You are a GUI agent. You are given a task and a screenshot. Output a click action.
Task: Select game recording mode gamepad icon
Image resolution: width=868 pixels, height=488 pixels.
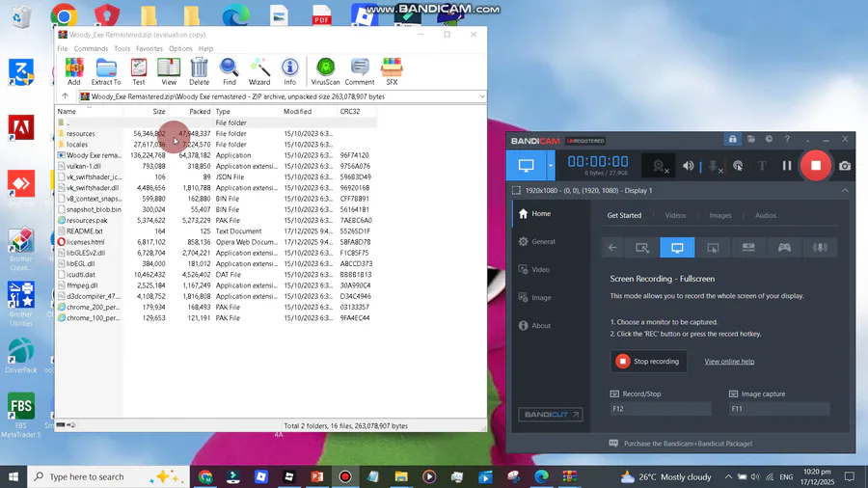click(x=784, y=247)
